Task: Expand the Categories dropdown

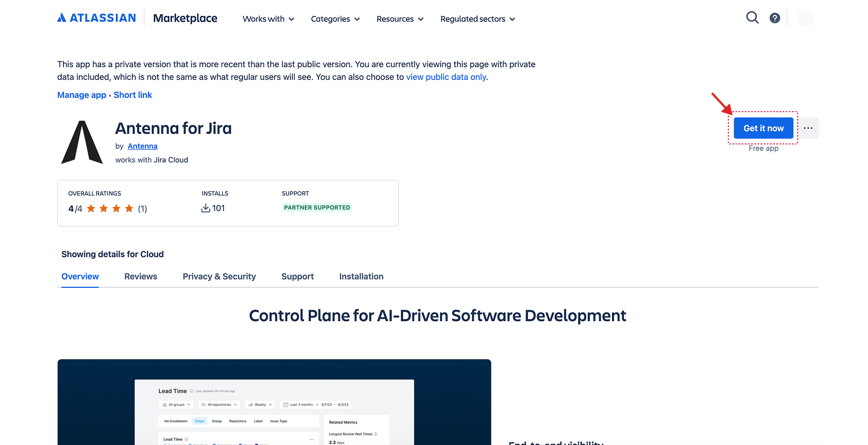Action: click(x=335, y=19)
